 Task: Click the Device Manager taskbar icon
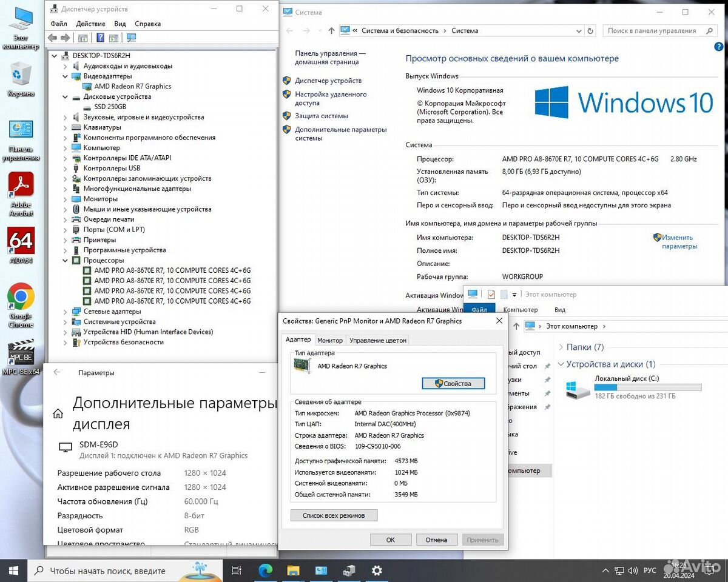349,570
